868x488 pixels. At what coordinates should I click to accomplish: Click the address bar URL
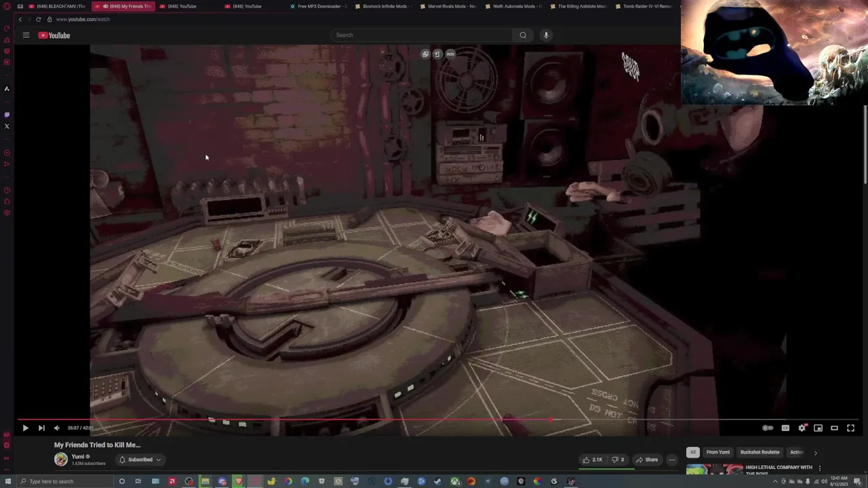click(x=83, y=20)
